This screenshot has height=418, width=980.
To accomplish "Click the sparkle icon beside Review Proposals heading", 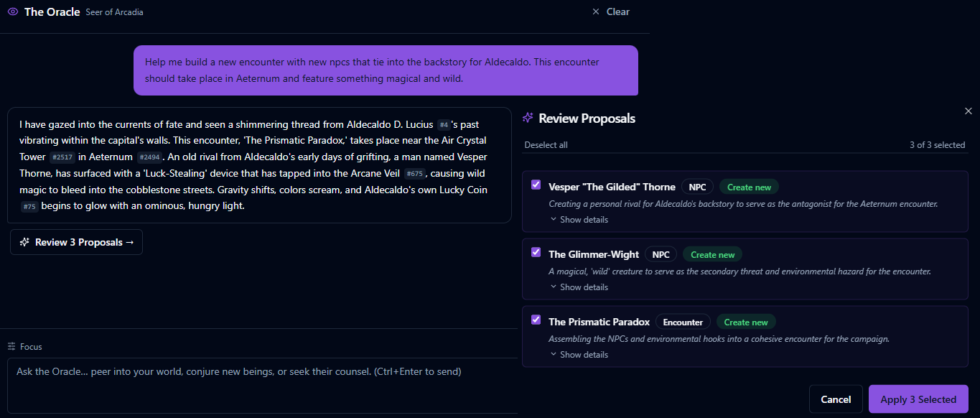I will (528, 118).
